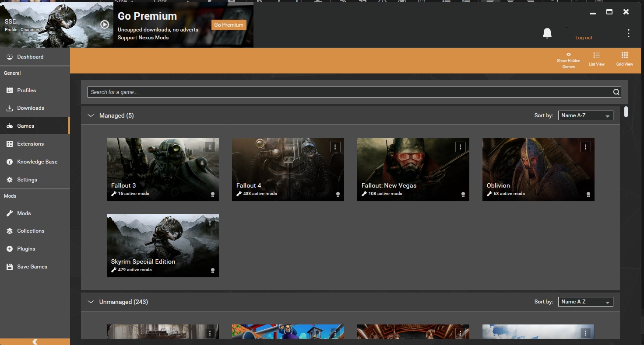Open the Knowledge Base

pos(35,162)
